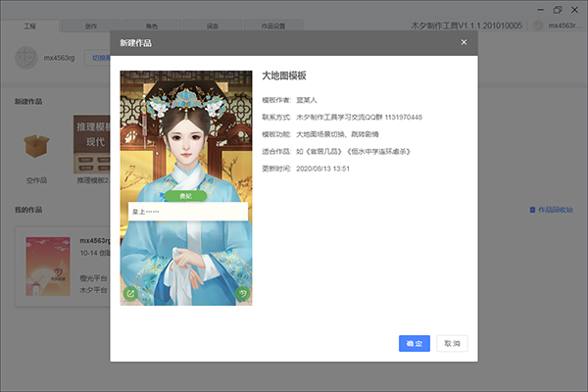The width and height of the screenshot is (588, 392).
Task: Open the 词条 tab
Action: click(214, 25)
